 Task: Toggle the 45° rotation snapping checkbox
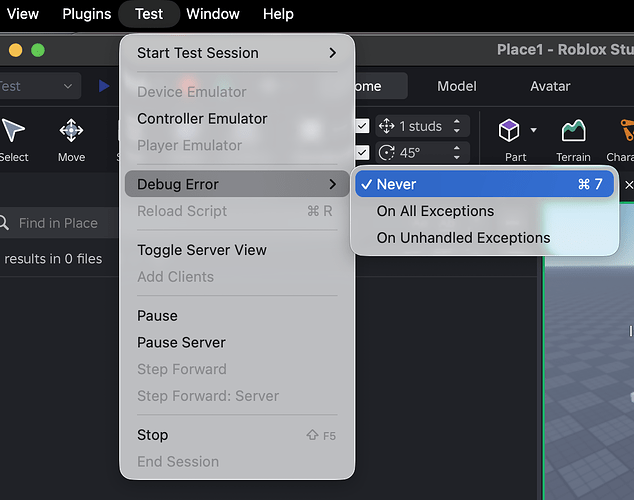pyautogui.click(x=362, y=152)
